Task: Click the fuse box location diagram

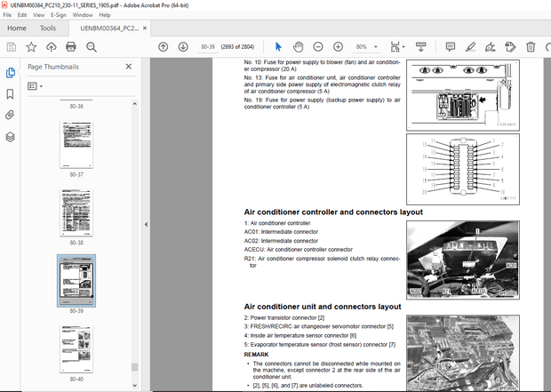Action: (x=463, y=95)
